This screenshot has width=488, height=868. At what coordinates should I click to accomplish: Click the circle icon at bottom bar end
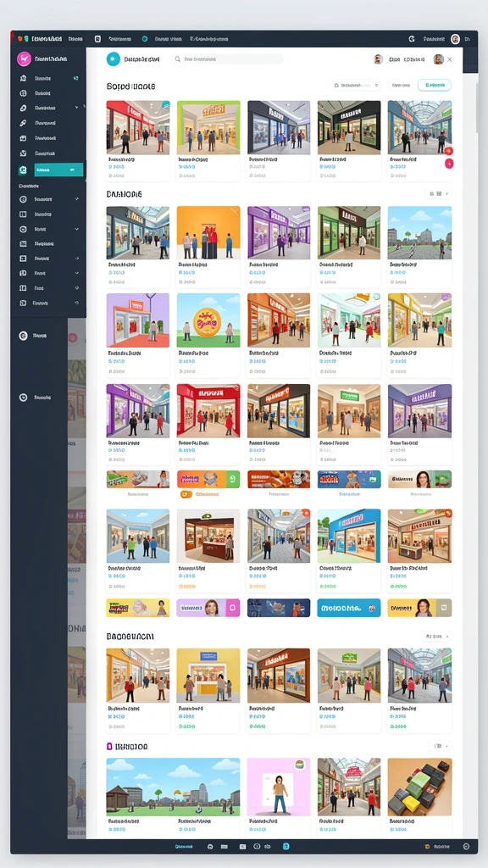466,847
